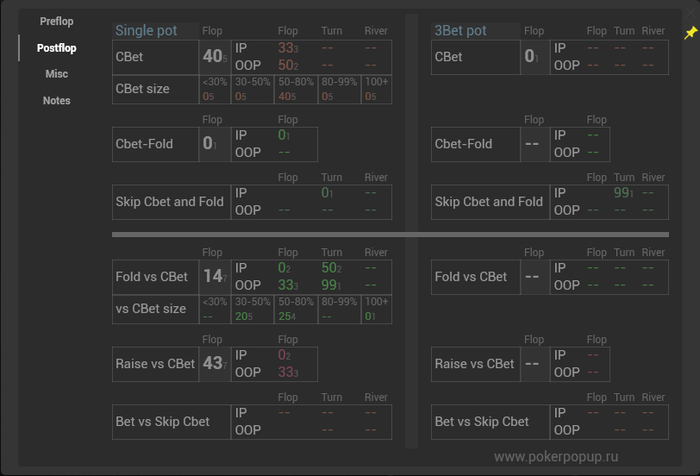The image size is (700, 476).
Task: Click the 3Bet pot Skip Cbet turn value 99
Action: click(x=623, y=193)
